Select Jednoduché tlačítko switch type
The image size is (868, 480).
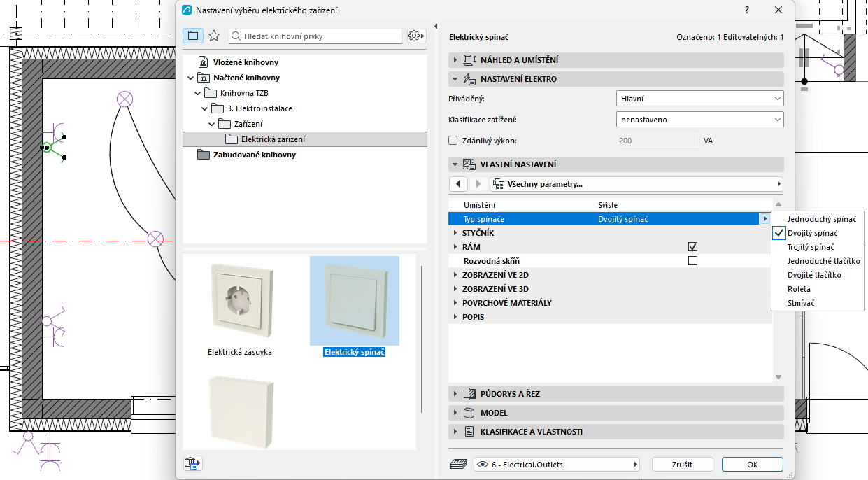click(x=823, y=261)
